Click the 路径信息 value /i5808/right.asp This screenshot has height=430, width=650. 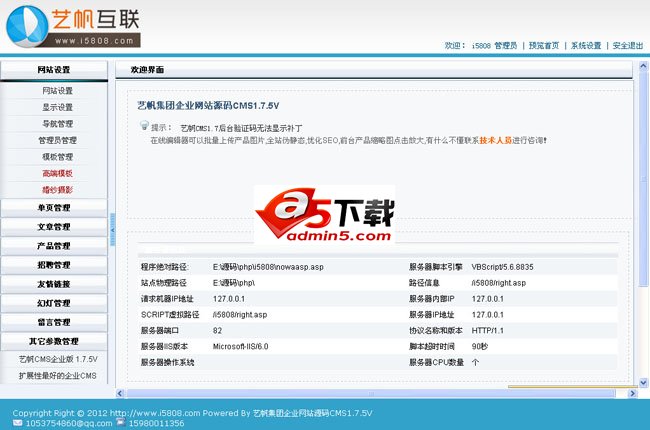499,283
